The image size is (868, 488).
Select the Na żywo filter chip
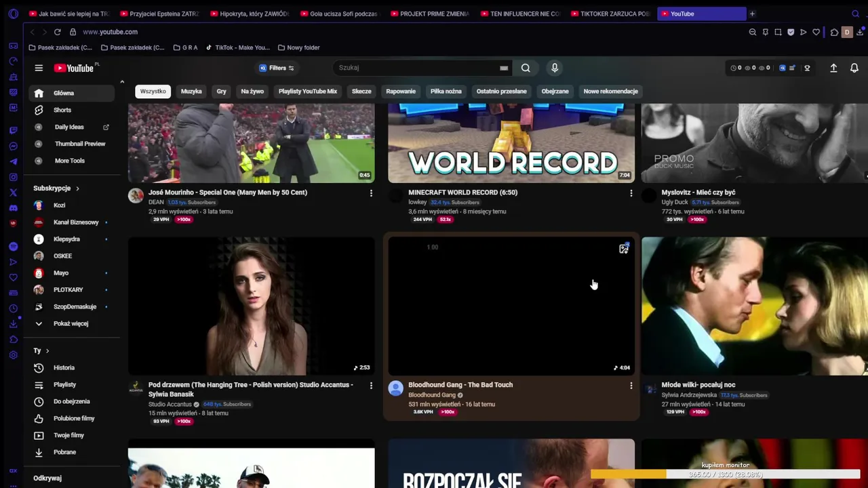point(252,91)
